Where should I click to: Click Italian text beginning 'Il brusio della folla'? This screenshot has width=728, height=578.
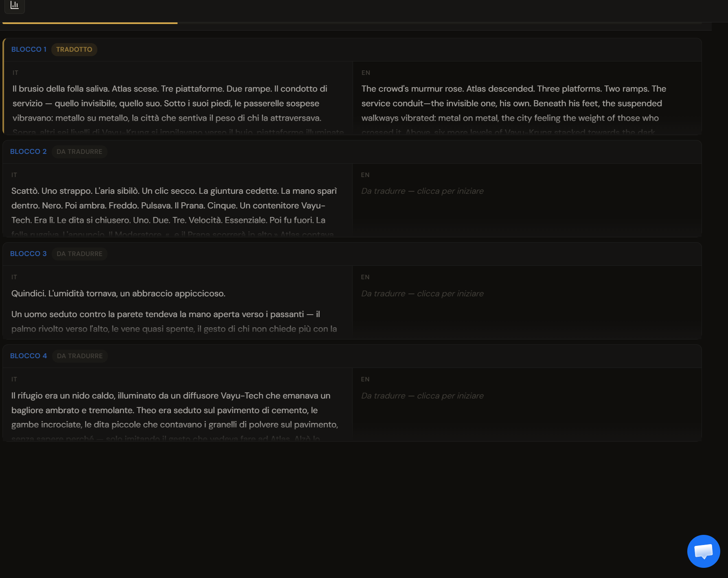(x=178, y=110)
